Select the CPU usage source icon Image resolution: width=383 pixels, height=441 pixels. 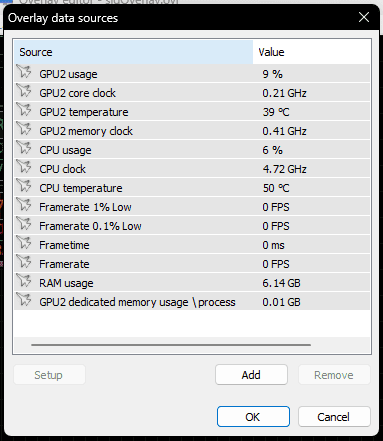pyautogui.click(x=24, y=148)
